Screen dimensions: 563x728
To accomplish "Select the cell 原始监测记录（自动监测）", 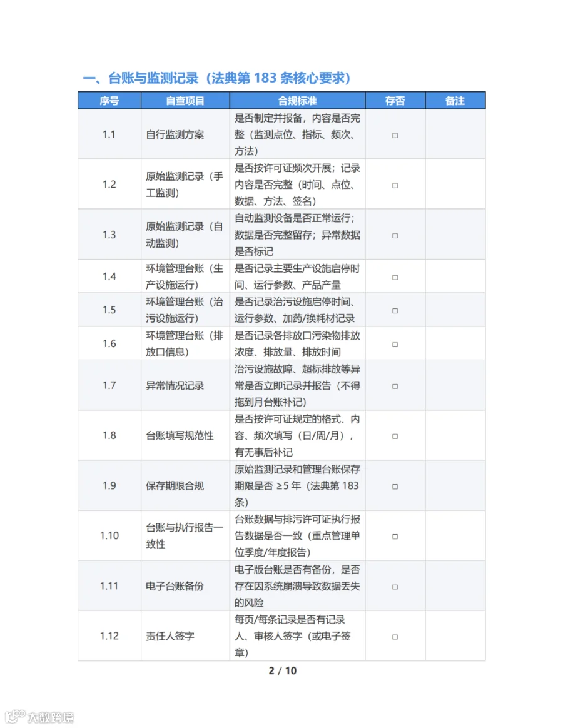I will [185, 235].
